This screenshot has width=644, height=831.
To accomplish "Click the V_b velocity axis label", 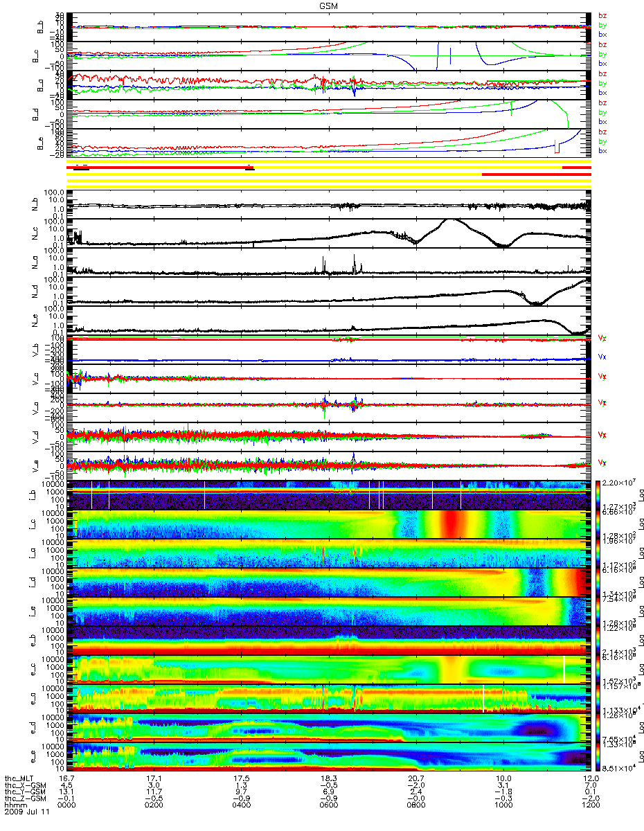I will point(35,350).
